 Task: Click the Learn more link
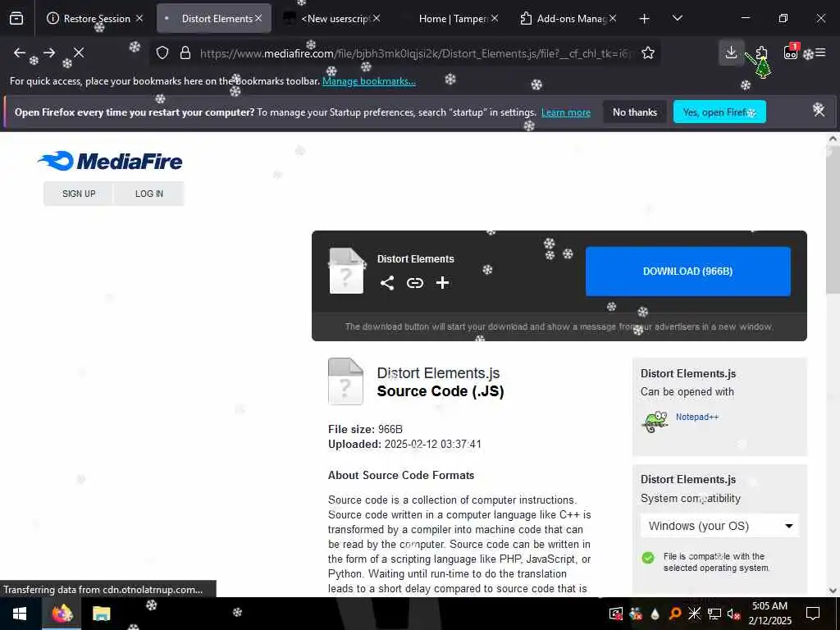(x=566, y=112)
